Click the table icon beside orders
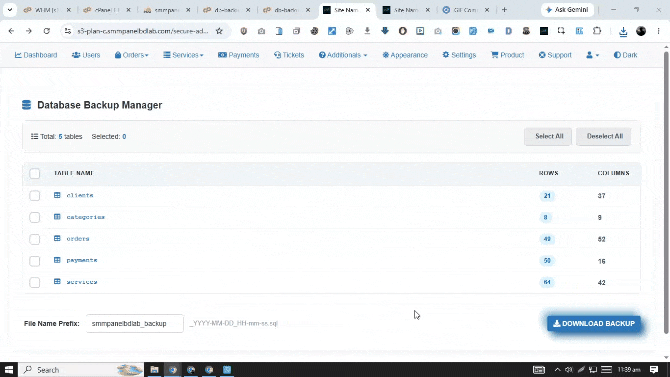 [57, 239]
